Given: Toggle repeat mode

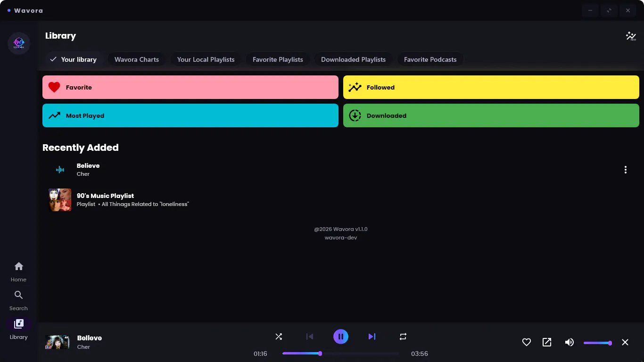Looking at the screenshot, I should click(403, 337).
